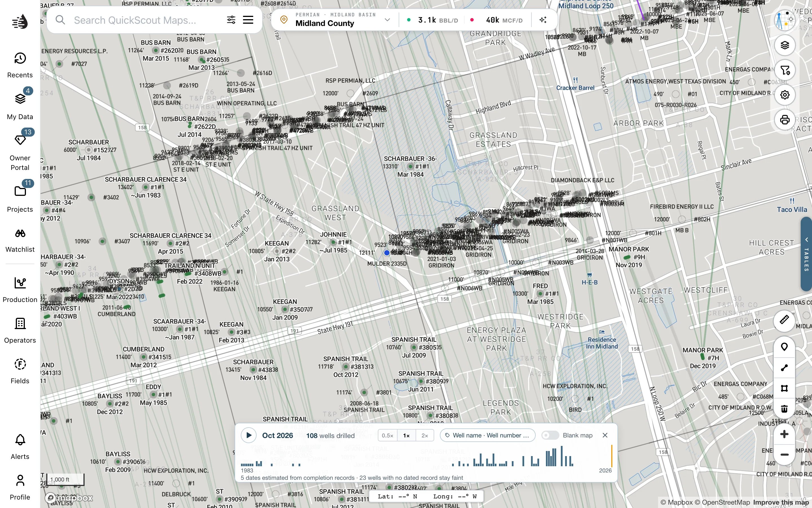Open the Profile page

tap(20, 487)
